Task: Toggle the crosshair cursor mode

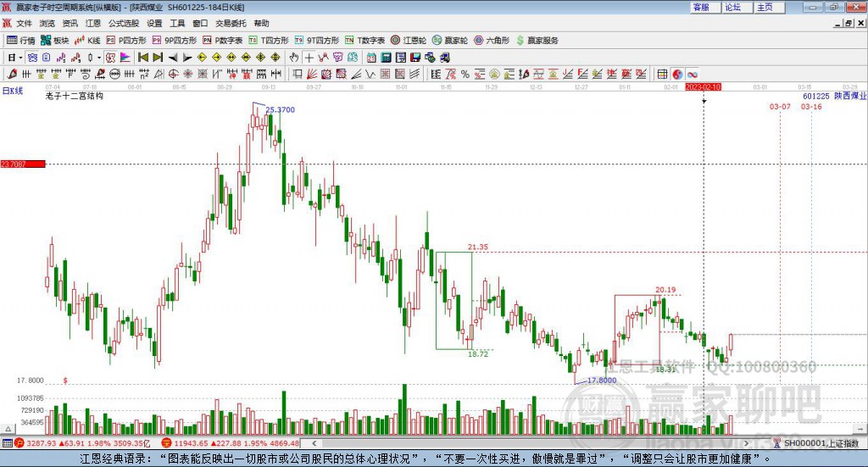Action: coord(309,58)
